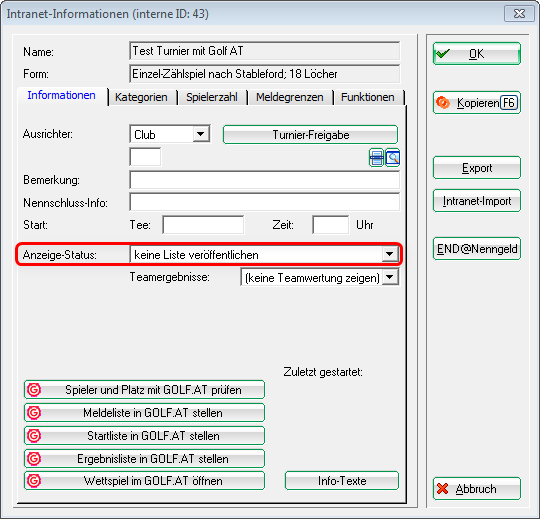Image resolution: width=540 pixels, height=519 pixels.
Task: Click Startliste in GOLF.AT stellen
Action: point(144,436)
